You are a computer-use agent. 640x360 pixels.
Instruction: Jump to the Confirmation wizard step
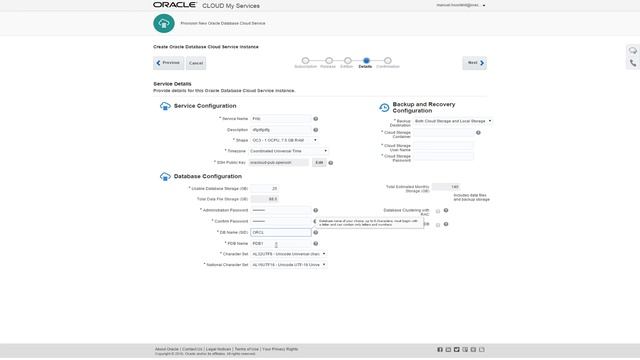[388, 60]
